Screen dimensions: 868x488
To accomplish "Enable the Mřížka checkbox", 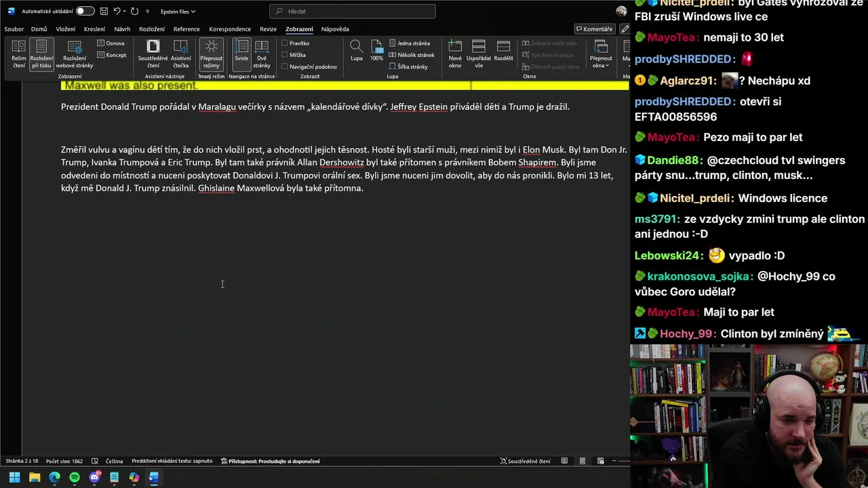I will pyautogui.click(x=285, y=55).
